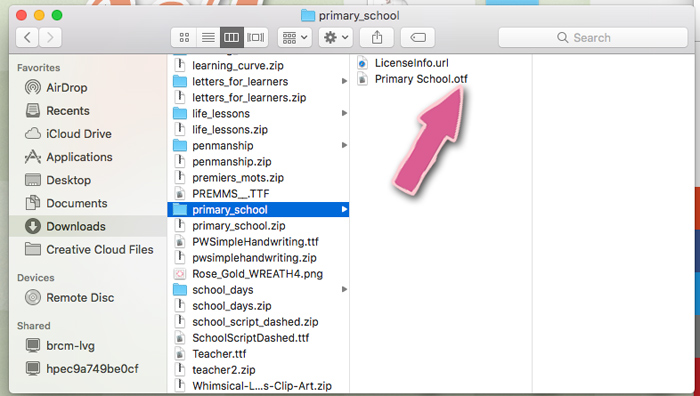Open the item arrangement dropdown
The height and width of the screenshot is (396, 700).
click(295, 38)
